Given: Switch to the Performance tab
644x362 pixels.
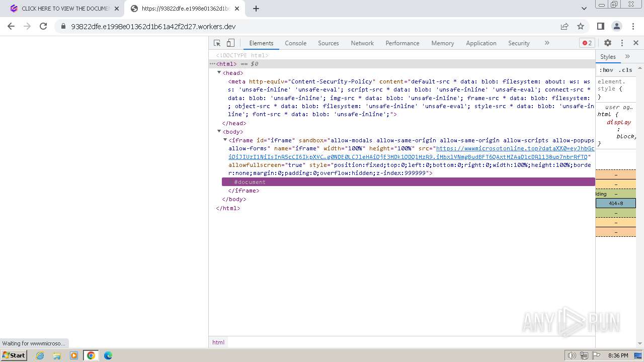Looking at the screenshot, I should [402, 43].
